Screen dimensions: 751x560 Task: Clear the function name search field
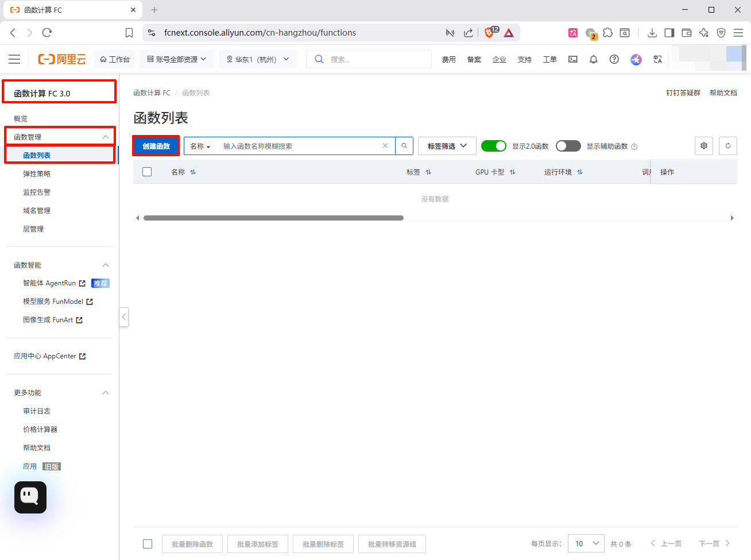pyautogui.click(x=385, y=146)
